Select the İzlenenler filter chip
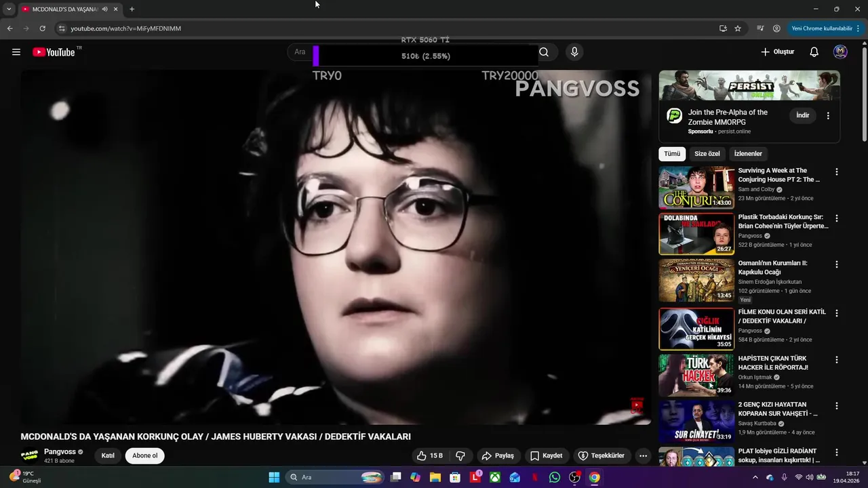This screenshot has height=488, width=868. 748,154
